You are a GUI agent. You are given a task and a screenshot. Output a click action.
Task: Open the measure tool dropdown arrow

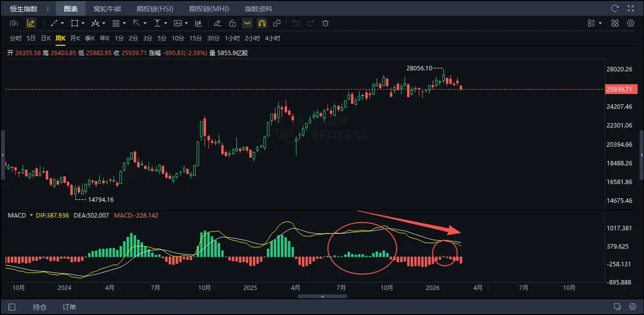[x=166, y=24]
